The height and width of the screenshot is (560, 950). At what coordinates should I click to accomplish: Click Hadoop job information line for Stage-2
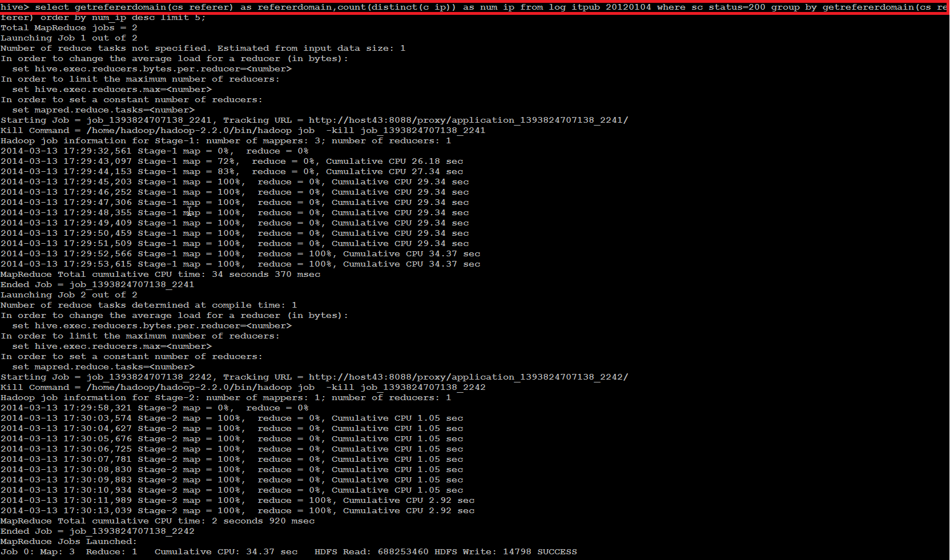pyautogui.click(x=226, y=398)
